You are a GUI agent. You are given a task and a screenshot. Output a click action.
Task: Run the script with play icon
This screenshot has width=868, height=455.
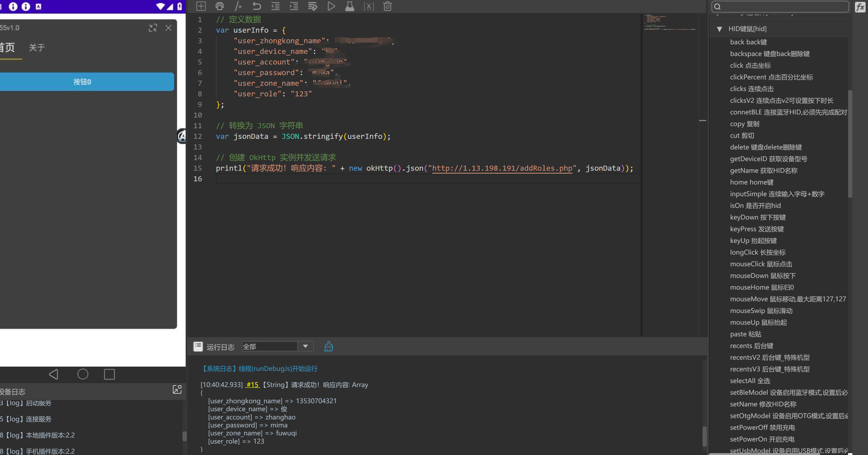(331, 6)
